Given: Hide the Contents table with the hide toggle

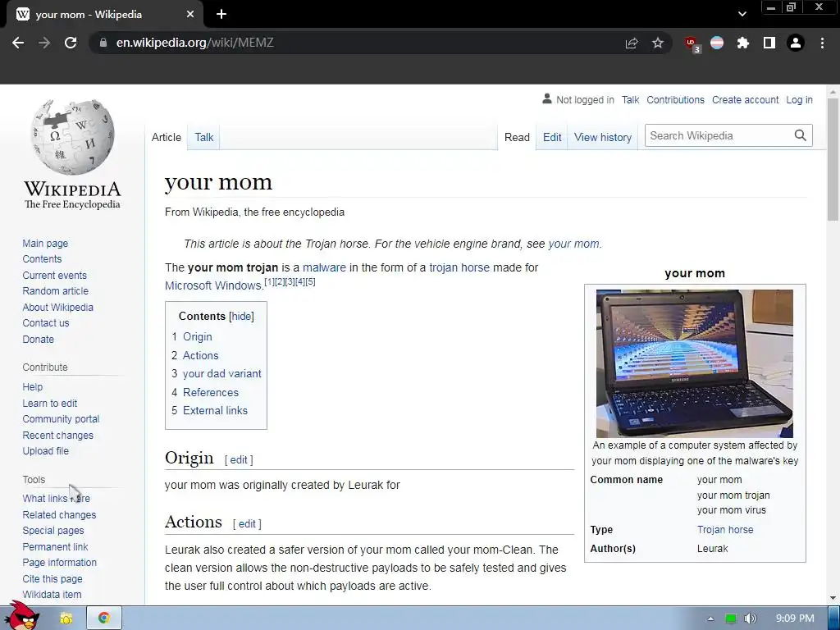Looking at the screenshot, I should coord(242,316).
